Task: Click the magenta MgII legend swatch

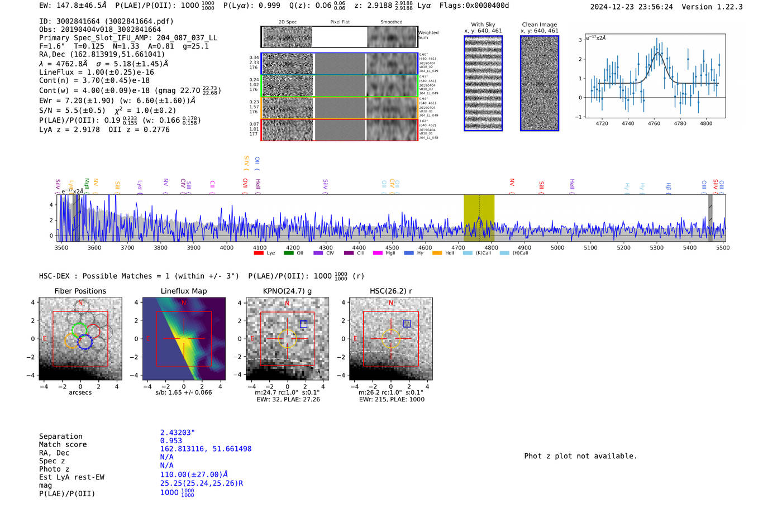Action: pos(378,253)
